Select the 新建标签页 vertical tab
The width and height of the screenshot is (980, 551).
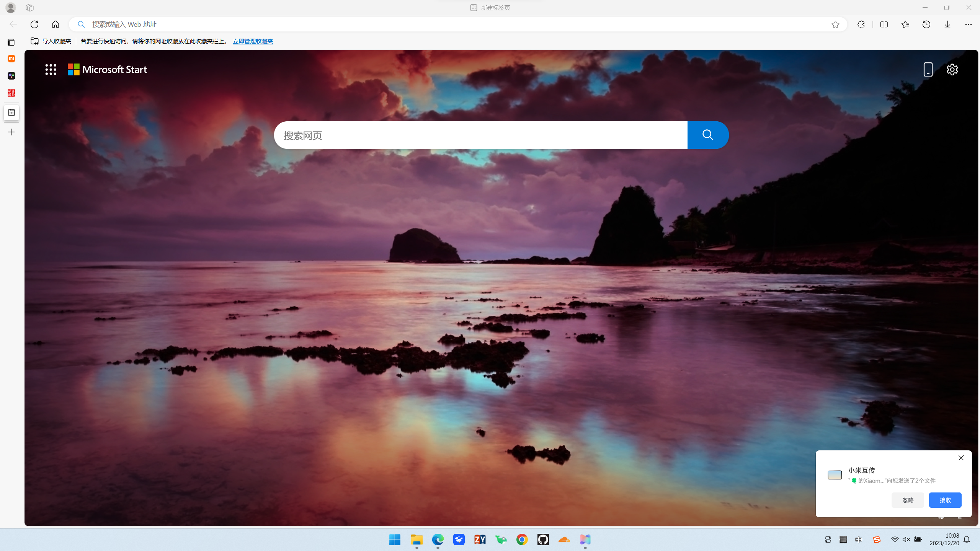point(11,112)
